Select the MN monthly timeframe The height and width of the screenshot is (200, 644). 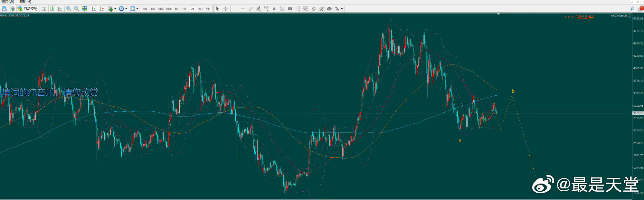tap(208, 9)
